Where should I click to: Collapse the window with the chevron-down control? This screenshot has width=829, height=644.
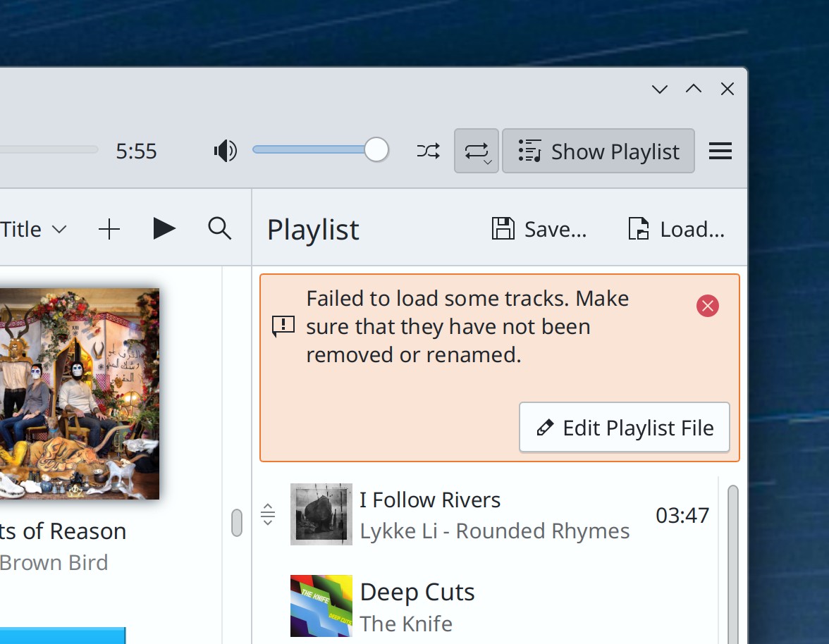pyautogui.click(x=659, y=89)
